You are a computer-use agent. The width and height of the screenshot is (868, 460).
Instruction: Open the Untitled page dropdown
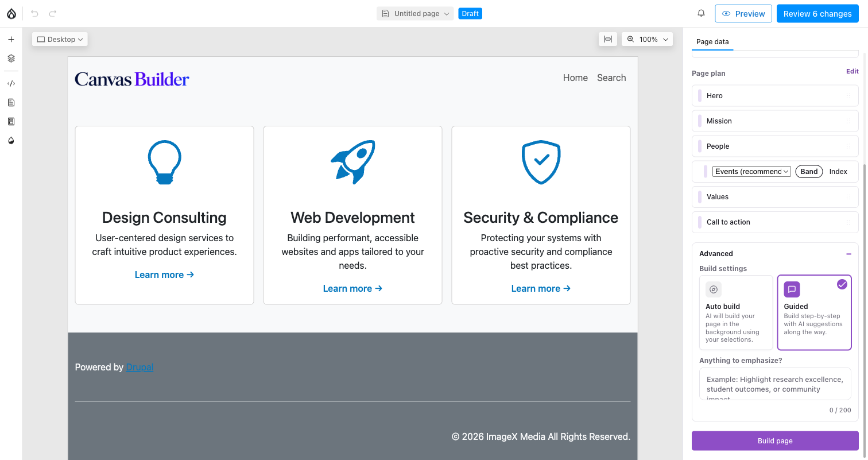(415, 14)
